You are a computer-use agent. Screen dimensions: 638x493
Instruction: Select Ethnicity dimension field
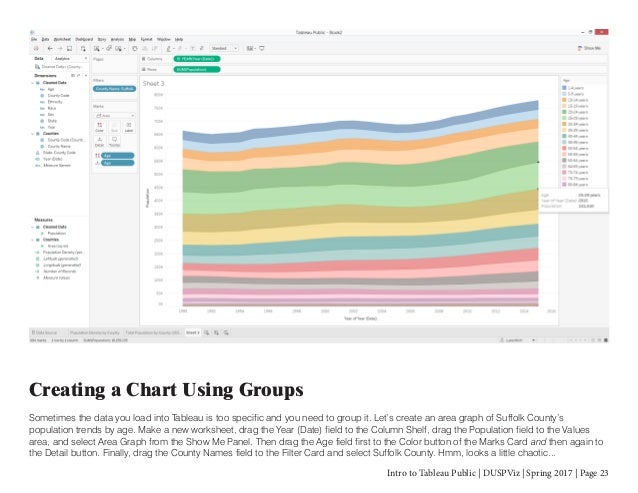[55, 102]
